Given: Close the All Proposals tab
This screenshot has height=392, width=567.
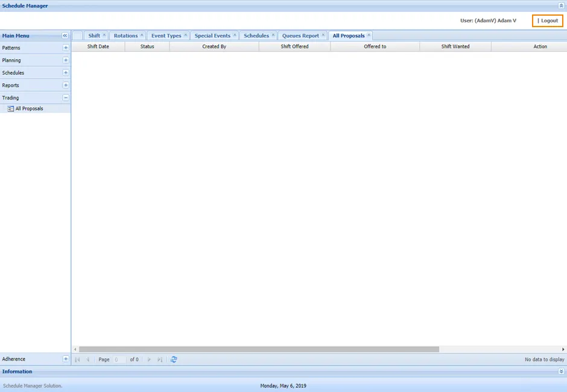Looking at the screenshot, I should pyautogui.click(x=369, y=35).
